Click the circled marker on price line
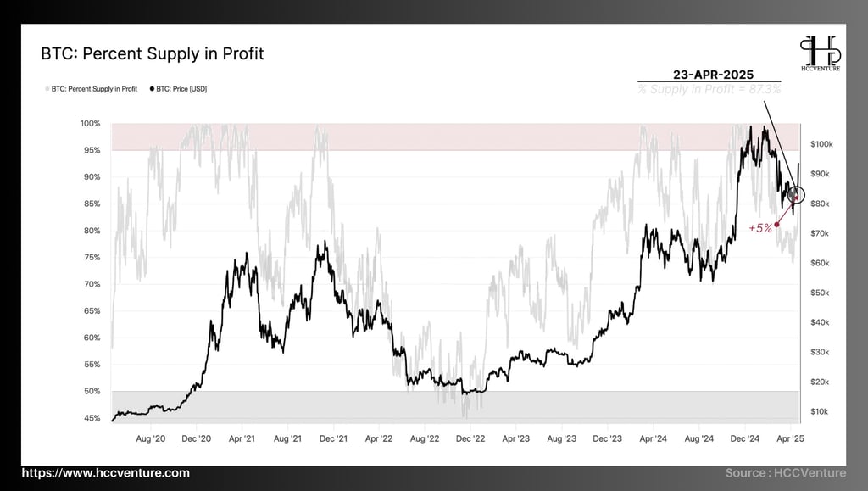 click(x=796, y=195)
